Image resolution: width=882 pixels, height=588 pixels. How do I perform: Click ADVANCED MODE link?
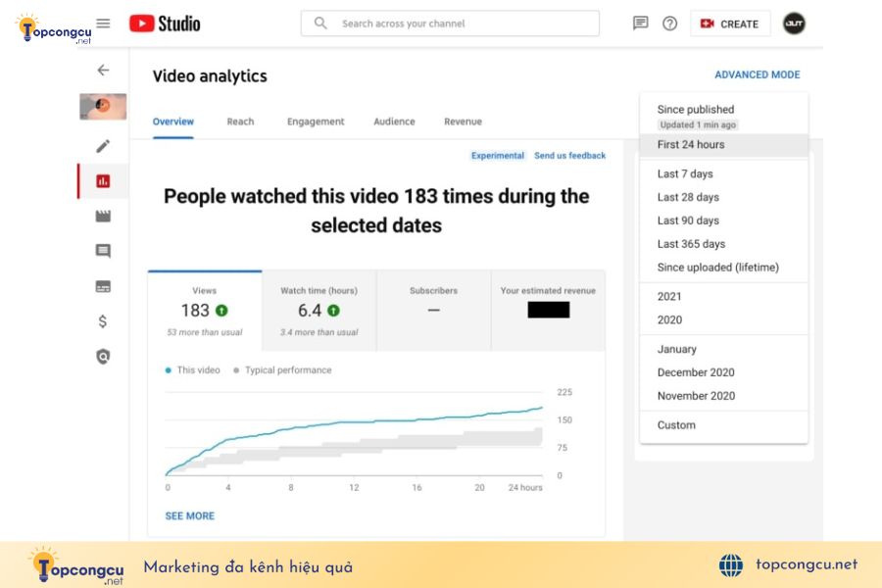coord(758,74)
